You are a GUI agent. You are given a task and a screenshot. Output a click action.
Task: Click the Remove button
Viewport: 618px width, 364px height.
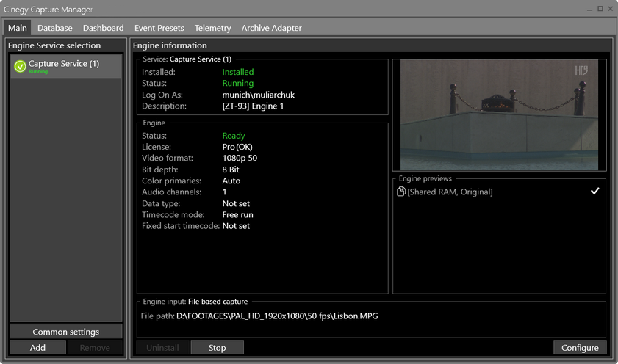pos(95,348)
